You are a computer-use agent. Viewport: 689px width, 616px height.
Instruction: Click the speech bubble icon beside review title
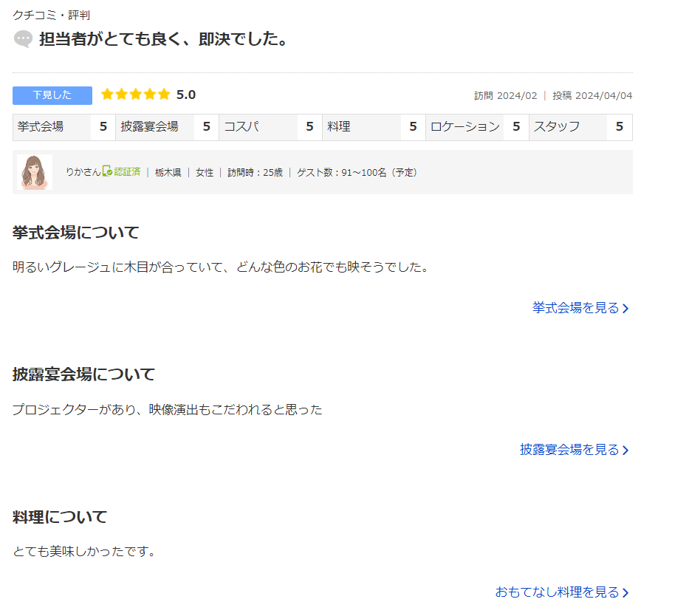coord(23,39)
